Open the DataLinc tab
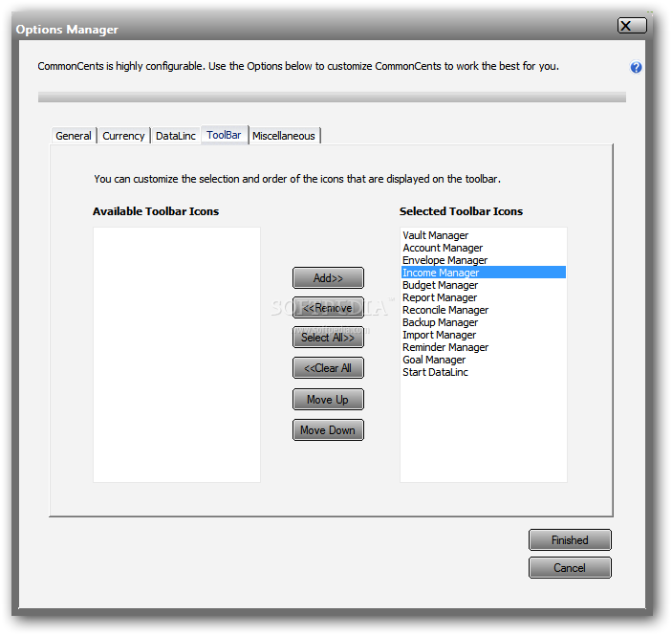 pyautogui.click(x=176, y=136)
